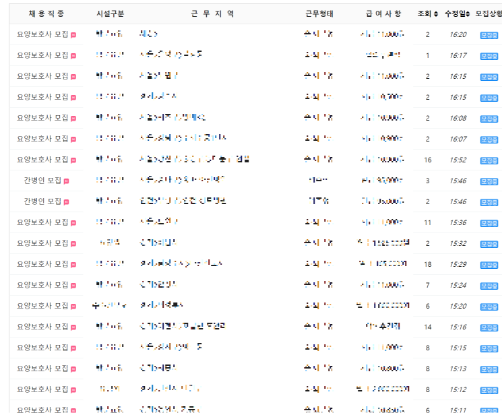The height and width of the screenshot is (419, 502).
Task: Open 간병인 모집 posting with 3 views
Action: click(x=43, y=180)
